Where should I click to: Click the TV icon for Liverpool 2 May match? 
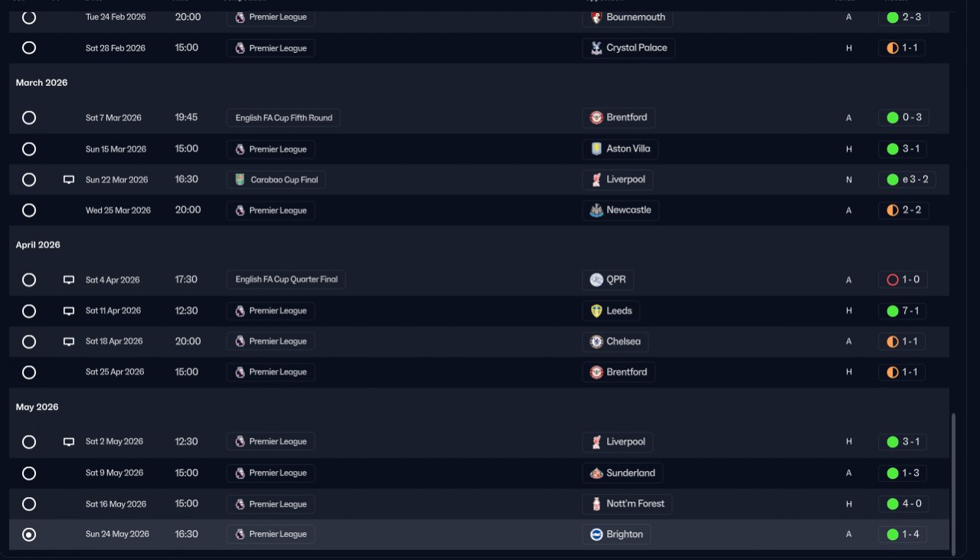[69, 442]
